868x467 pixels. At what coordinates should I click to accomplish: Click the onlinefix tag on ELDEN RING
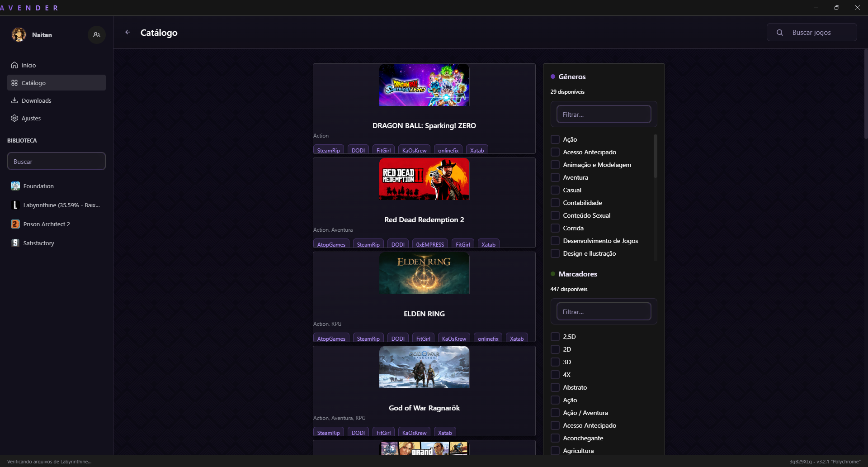488,338
